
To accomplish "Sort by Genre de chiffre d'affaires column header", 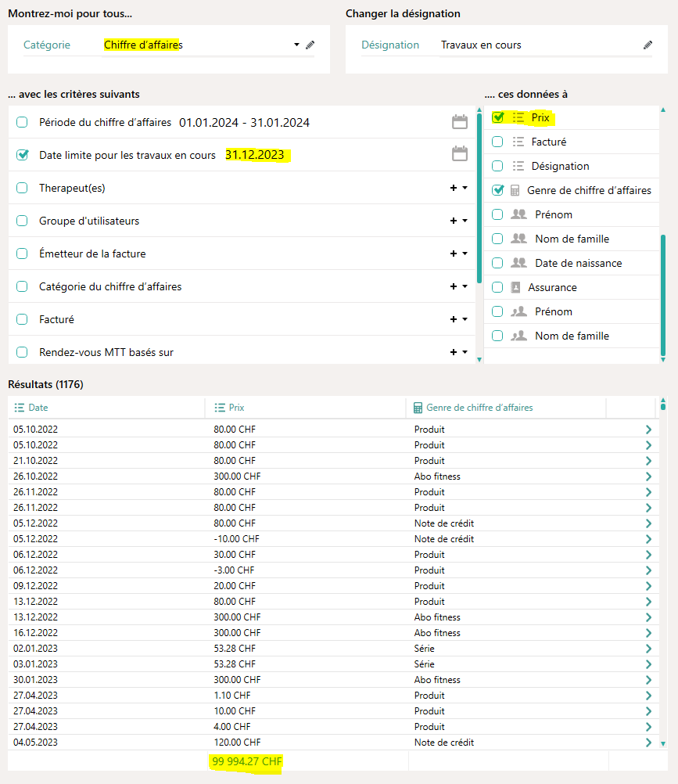I will (x=479, y=408).
